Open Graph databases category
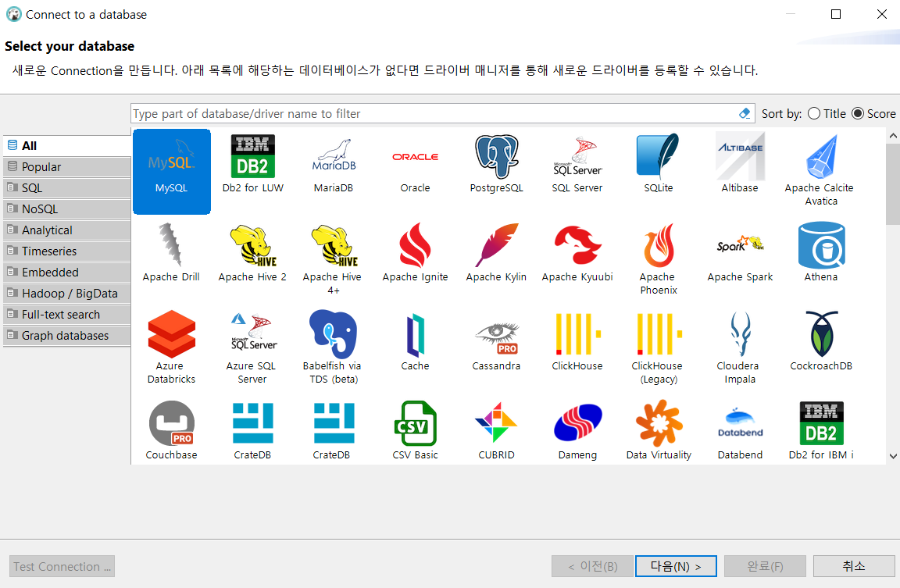Image resolution: width=900 pixels, height=588 pixels. (x=67, y=336)
